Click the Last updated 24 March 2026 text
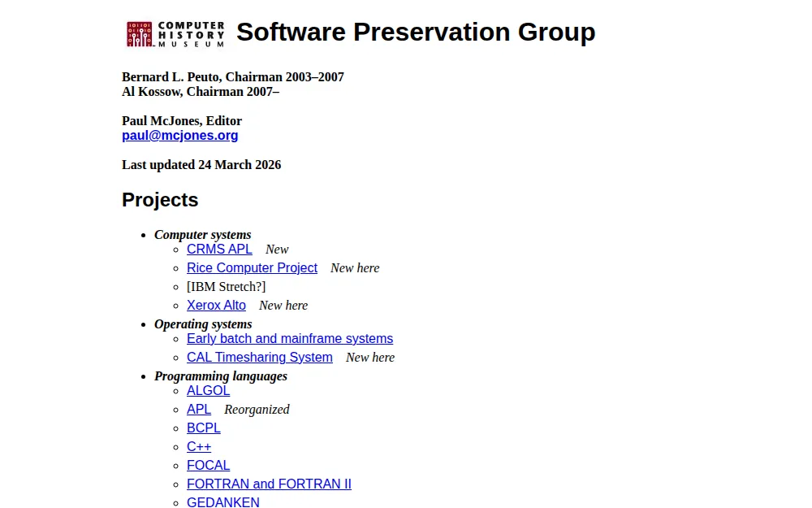 (201, 165)
